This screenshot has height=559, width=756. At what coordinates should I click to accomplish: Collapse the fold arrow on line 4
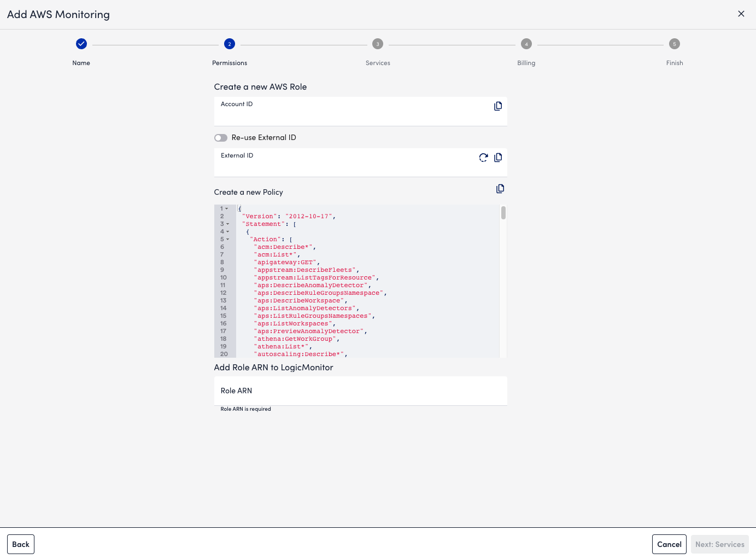point(228,231)
